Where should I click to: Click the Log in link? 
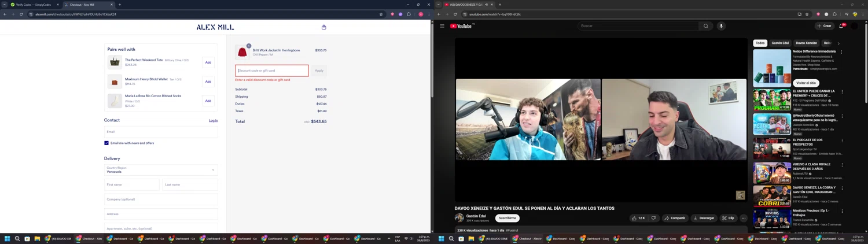point(214,121)
